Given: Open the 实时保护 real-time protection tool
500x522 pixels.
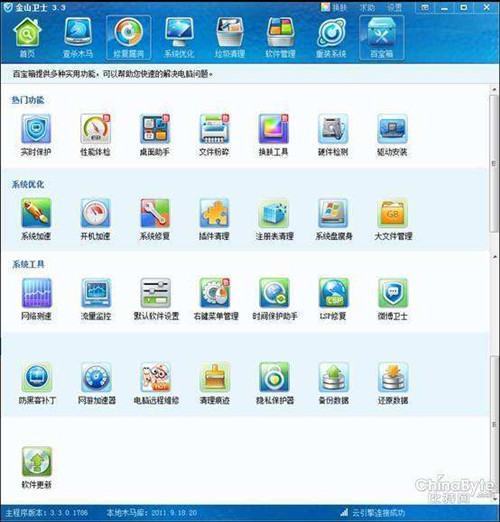Looking at the screenshot, I should pos(36,135).
